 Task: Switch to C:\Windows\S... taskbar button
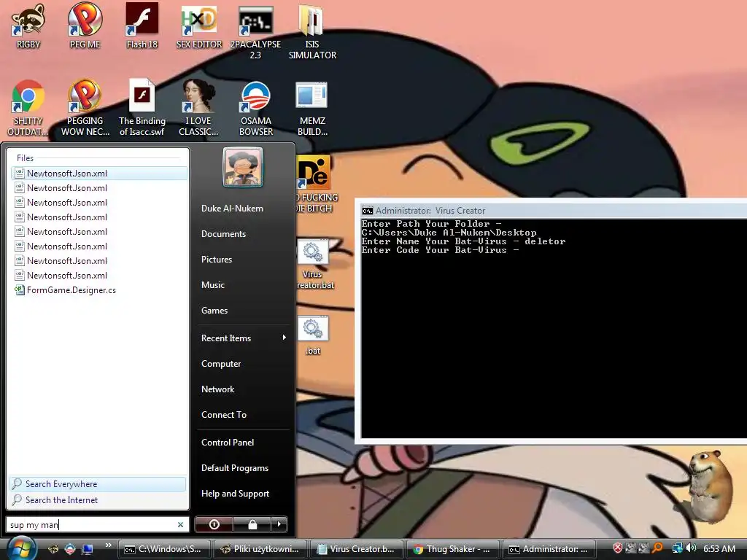164,549
